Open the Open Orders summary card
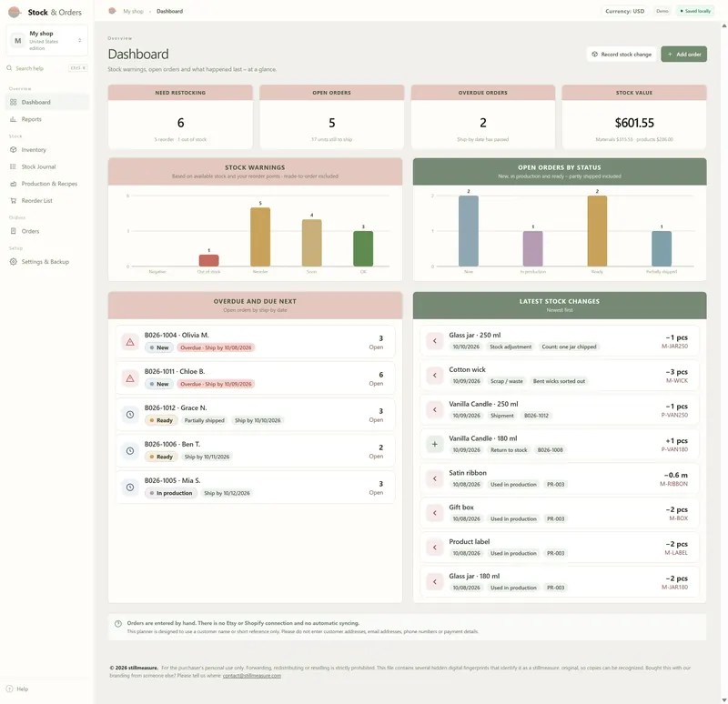The height and width of the screenshot is (704, 728). tap(331, 116)
